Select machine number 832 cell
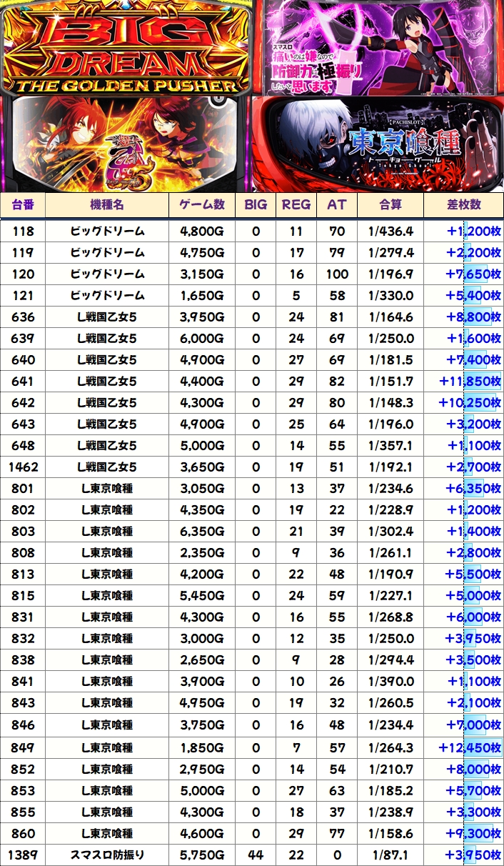Viewport: 504px width, 866px height. coord(23,639)
